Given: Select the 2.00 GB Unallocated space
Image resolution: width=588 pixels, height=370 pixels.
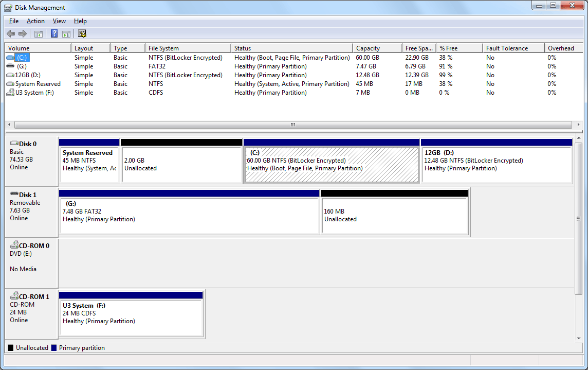Looking at the screenshot, I should coord(181,161).
